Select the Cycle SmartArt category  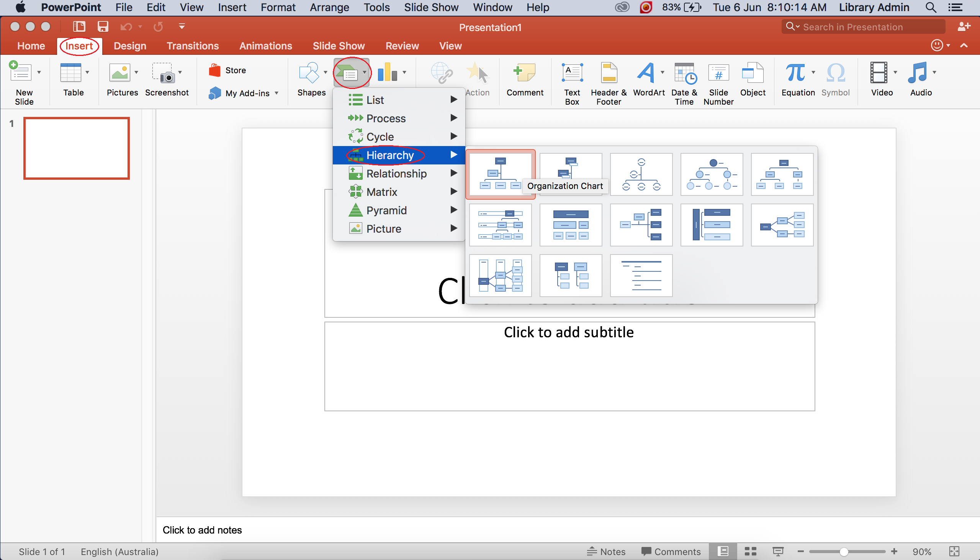[x=399, y=137]
